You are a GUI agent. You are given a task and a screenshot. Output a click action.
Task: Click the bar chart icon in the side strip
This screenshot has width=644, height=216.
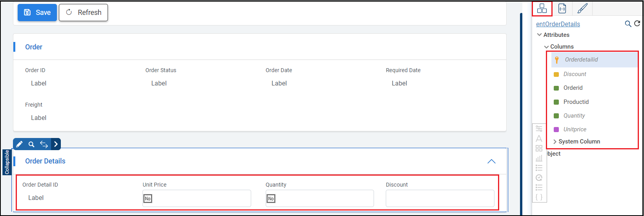point(539,158)
